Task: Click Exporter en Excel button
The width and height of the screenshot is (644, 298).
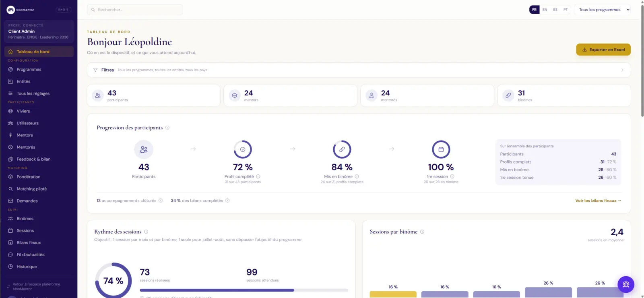Action: tap(603, 50)
